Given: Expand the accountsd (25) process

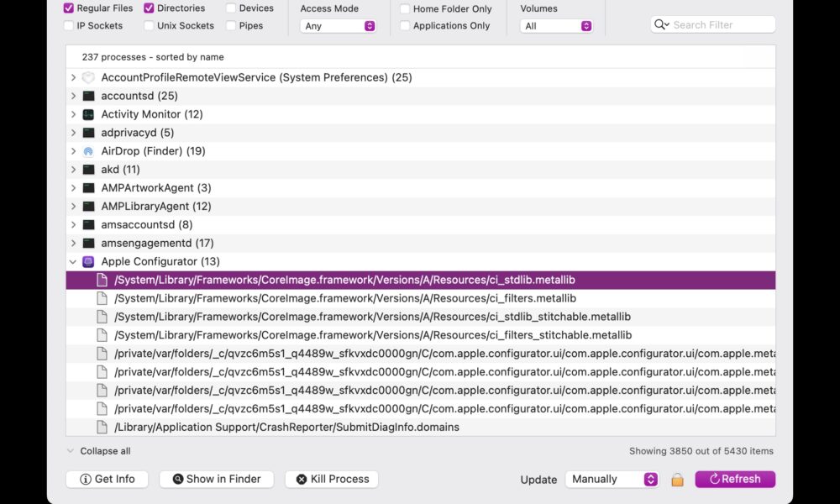Looking at the screenshot, I should 73,96.
